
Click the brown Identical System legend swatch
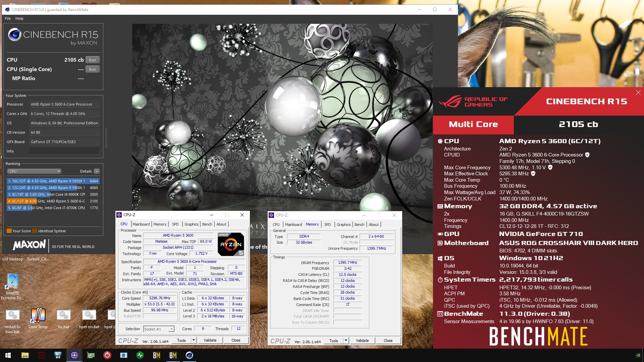click(35, 231)
